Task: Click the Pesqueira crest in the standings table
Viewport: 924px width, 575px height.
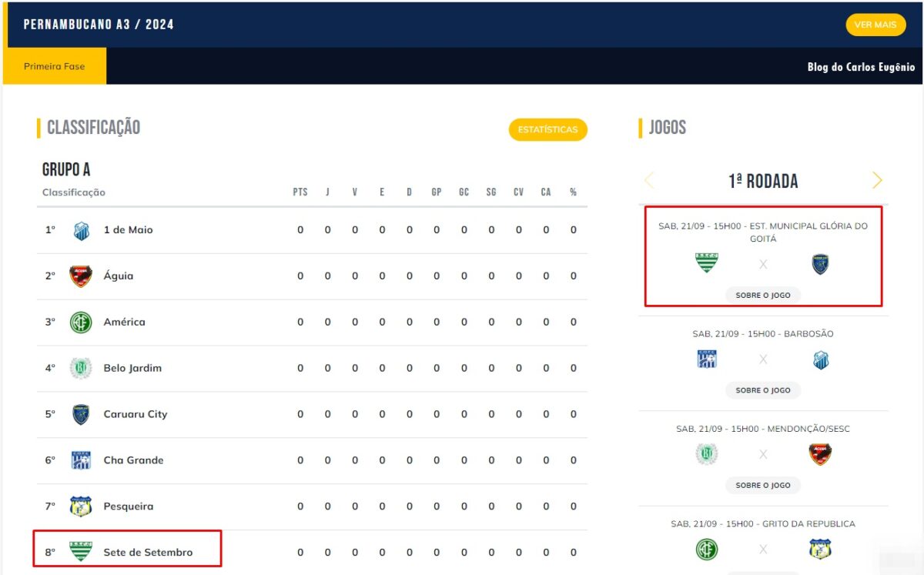Action: click(81, 506)
